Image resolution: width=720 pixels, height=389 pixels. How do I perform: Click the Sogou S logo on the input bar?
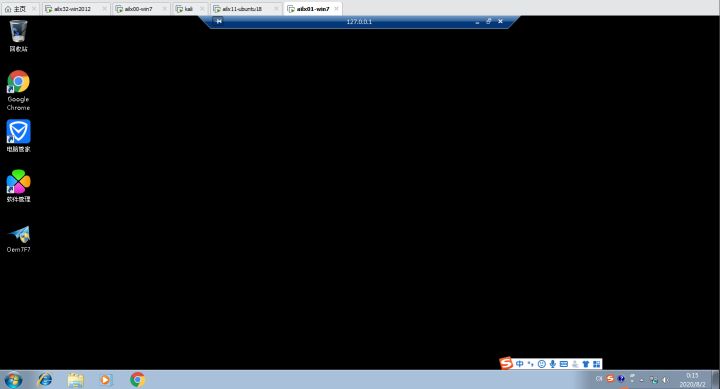506,363
